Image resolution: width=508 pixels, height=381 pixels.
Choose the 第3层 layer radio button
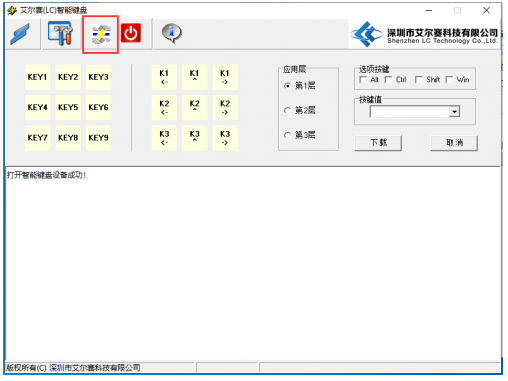(287, 135)
